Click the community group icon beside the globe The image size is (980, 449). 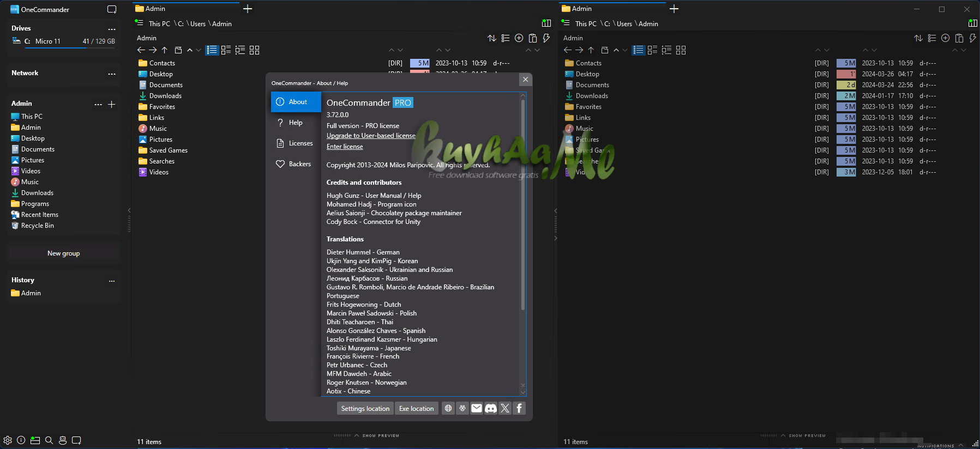click(x=462, y=408)
